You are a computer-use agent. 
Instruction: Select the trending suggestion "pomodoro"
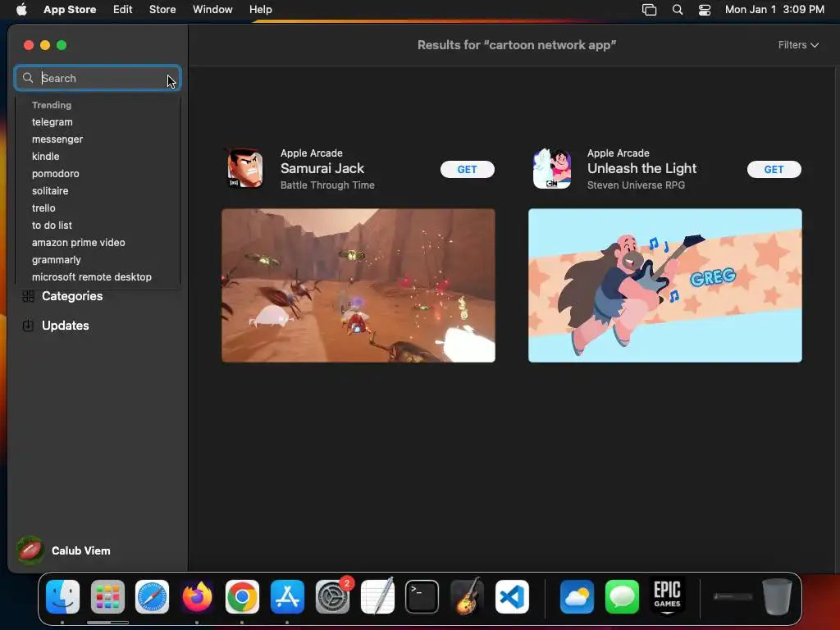[x=55, y=174]
